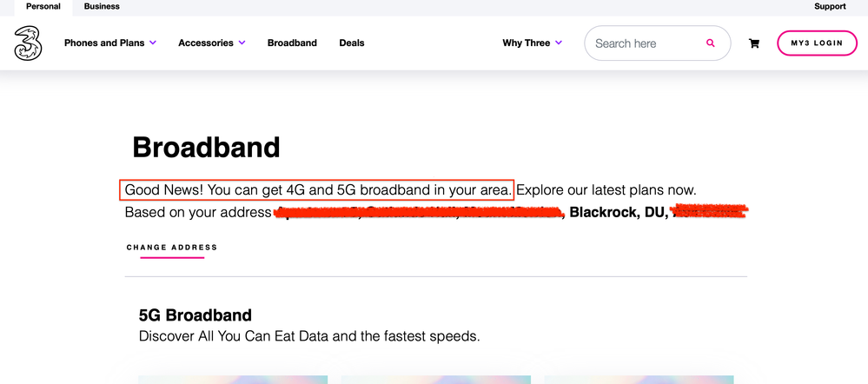Select the middle 5G plan card thumbnail
868x384 pixels.
(x=435, y=380)
